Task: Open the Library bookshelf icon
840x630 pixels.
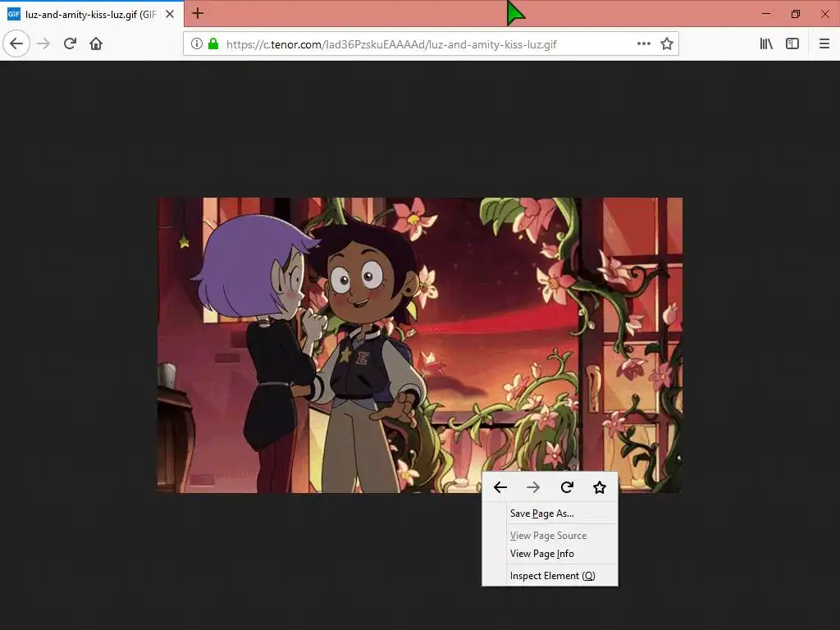Action: coord(766,44)
